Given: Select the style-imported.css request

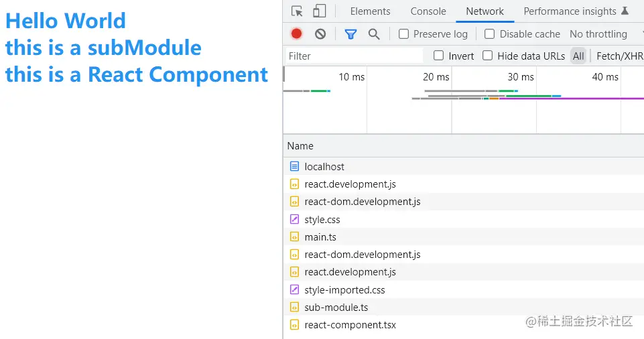Looking at the screenshot, I should (x=463, y=289).
